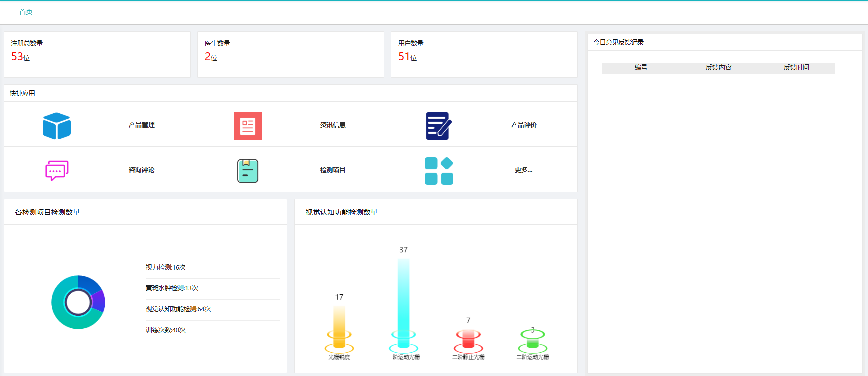The width and height of the screenshot is (868, 376).
Task: Click the donut chart in 各检测项目检测数量
Action: tap(78, 302)
